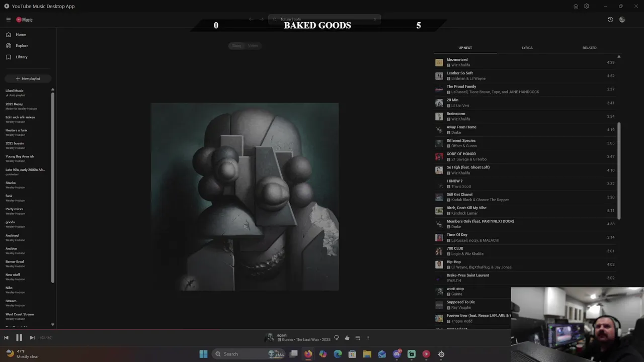Open the account avatar menu
The height and width of the screenshot is (362, 644).
(622, 20)
